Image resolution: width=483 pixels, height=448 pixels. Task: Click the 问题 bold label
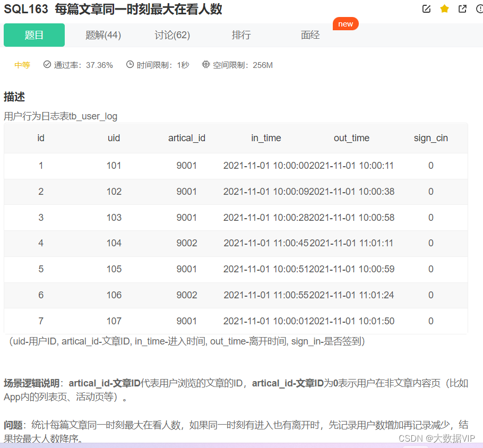click(x=13, y=425)
